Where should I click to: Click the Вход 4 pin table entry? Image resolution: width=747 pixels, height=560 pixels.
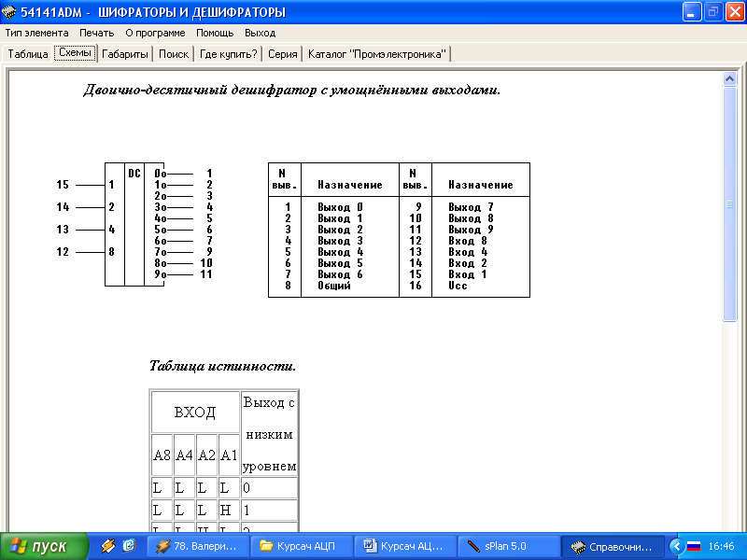click(468, 252)
